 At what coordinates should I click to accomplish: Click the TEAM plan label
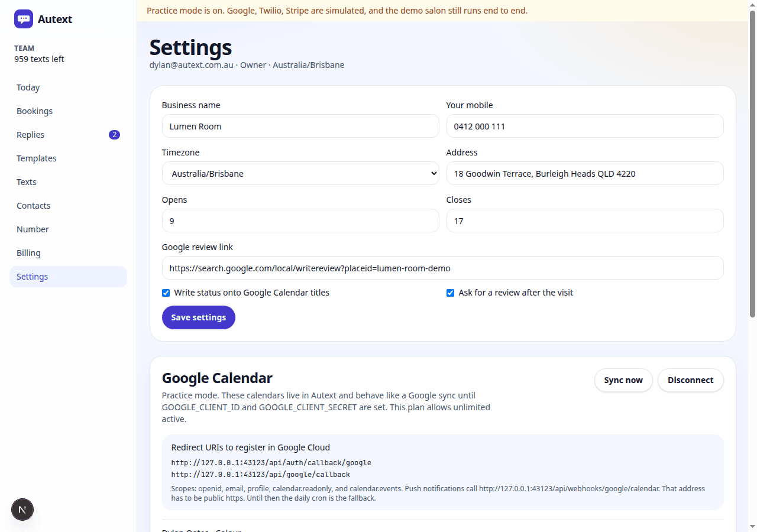point(24,48)
